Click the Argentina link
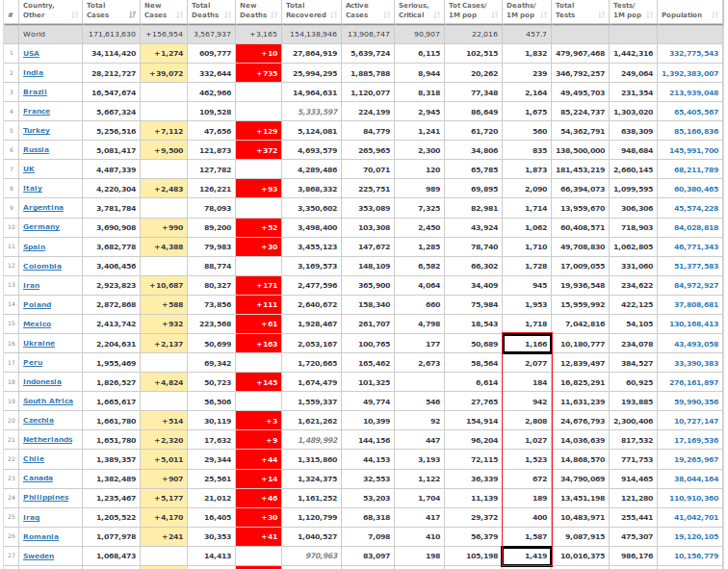 [x=43, y=207]
